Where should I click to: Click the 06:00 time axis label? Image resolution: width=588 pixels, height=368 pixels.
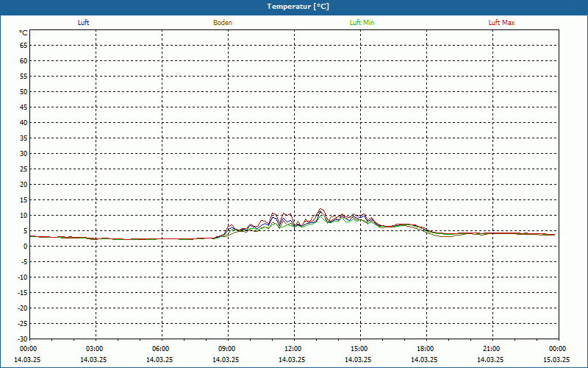160,349
